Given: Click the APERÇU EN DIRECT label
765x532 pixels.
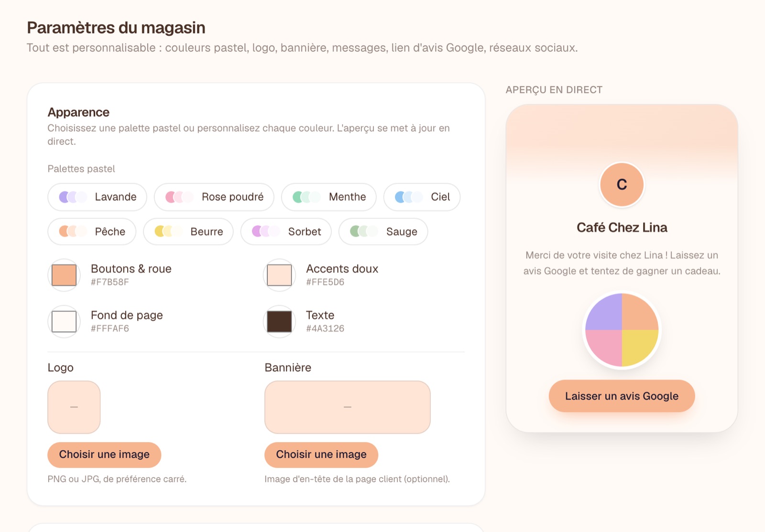Looking at the screenshot, I should 554,90.
